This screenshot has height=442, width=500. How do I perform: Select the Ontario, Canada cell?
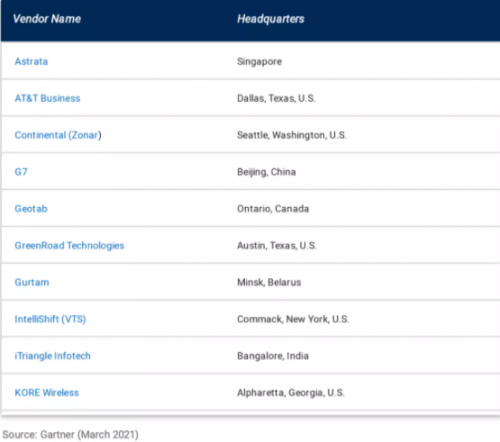pos(273,209)
